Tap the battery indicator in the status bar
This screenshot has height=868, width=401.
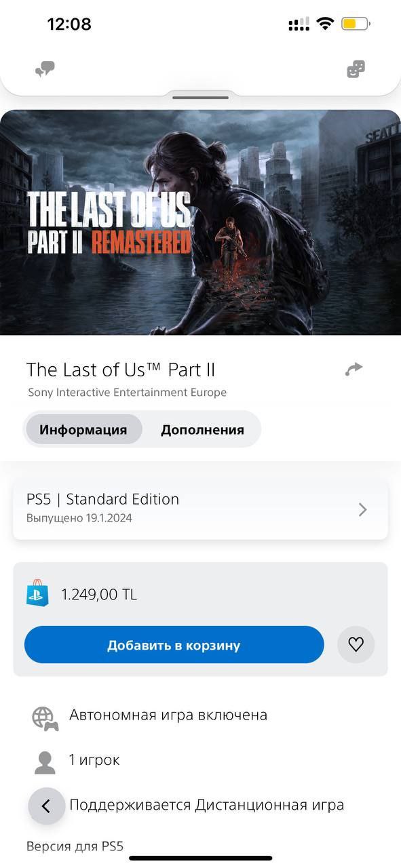tap(356, 24)
